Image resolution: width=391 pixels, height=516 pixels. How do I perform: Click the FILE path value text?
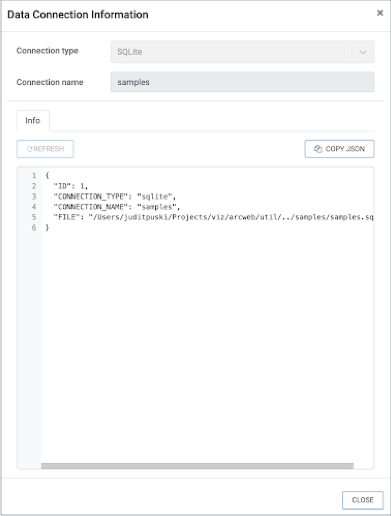pos(231,217)
